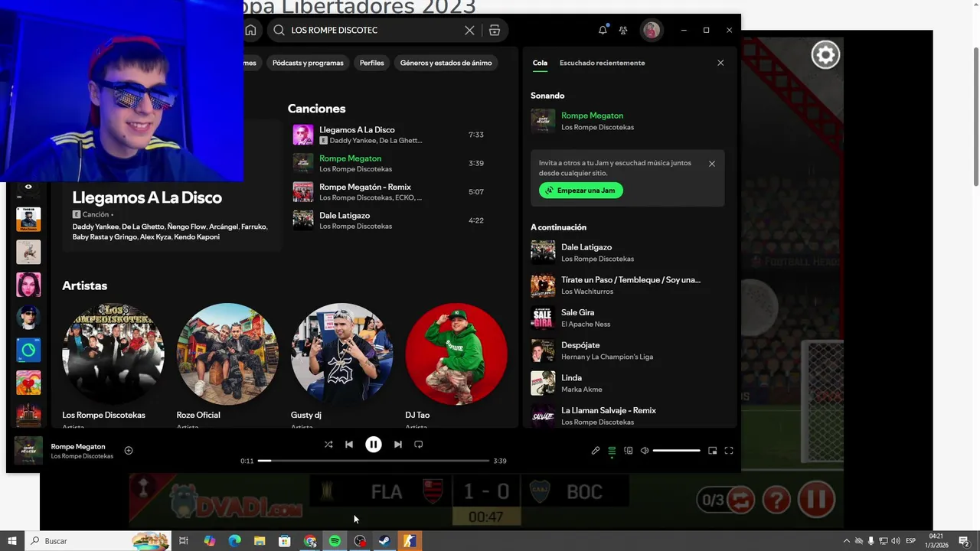
Task: Open the game settings gear icon
Action: tap(825, 55)
